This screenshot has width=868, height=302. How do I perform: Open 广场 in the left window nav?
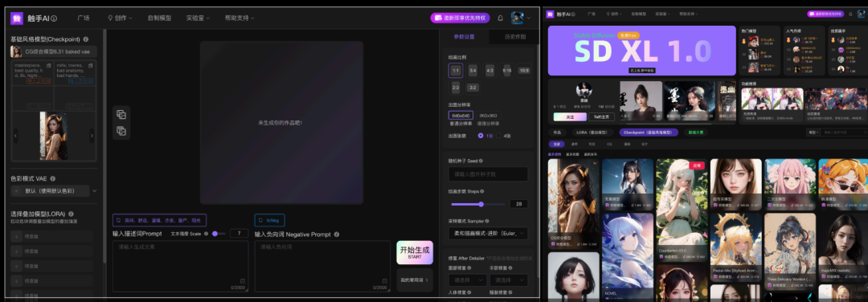(x=83, y=18)
